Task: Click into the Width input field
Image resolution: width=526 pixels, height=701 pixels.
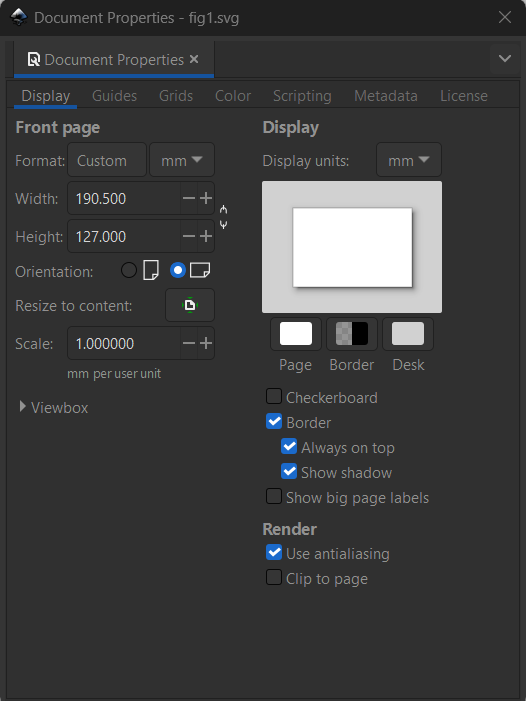Action: [x=124, y=198]
